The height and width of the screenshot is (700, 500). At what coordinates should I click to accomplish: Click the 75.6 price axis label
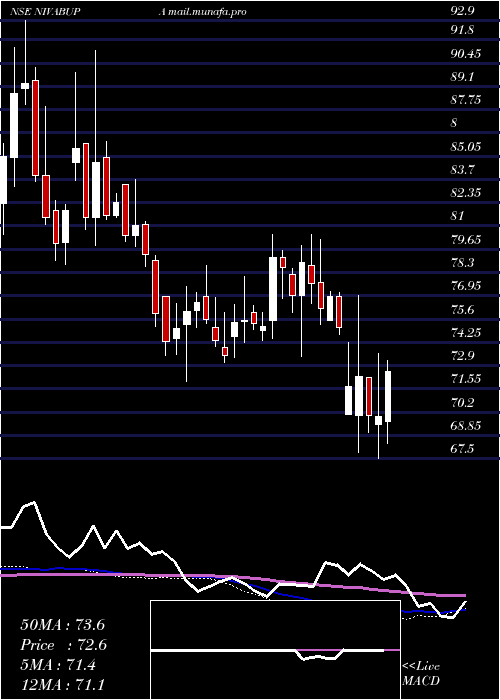(x=462, y=309)
